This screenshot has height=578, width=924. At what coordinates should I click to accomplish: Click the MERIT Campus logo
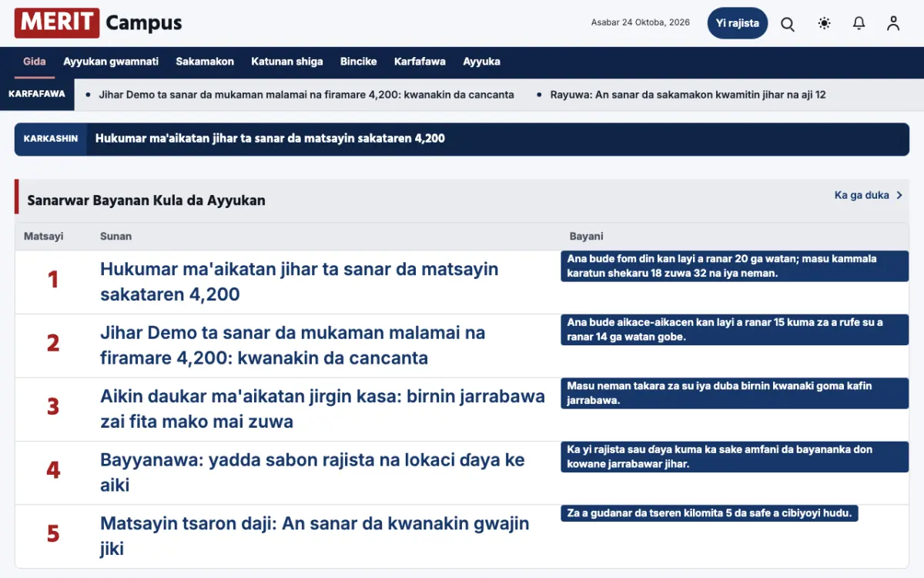coord(99,23)
